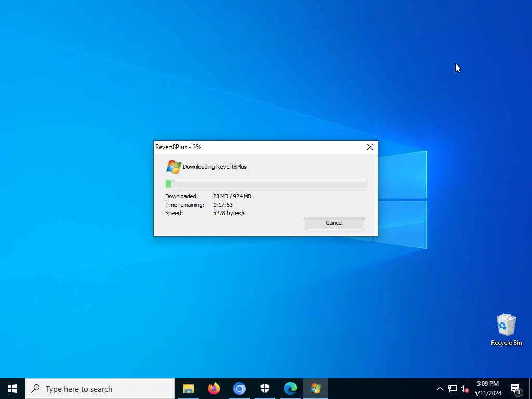This screenshot has height=399, width=532.
Task: Click the taskbar search magnifier icon
Action: (x=35, y=389)
